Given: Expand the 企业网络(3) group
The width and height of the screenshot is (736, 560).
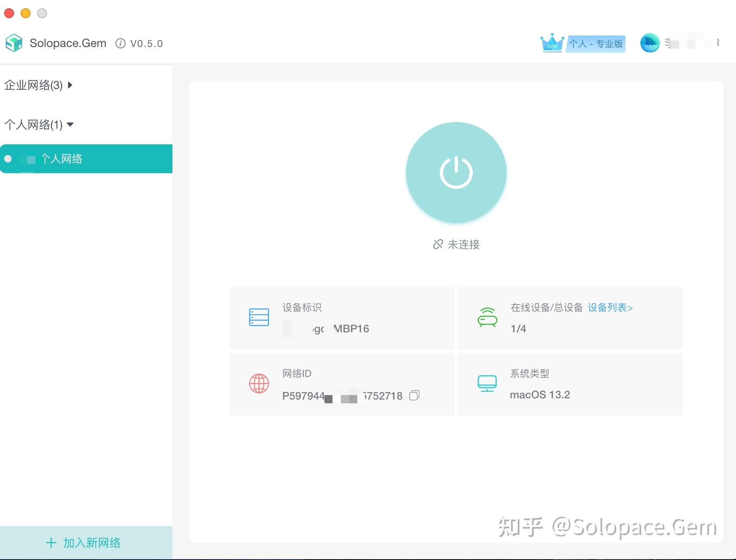Looking at the screenshot, I should pyautogui.click(x=38, y=85).
